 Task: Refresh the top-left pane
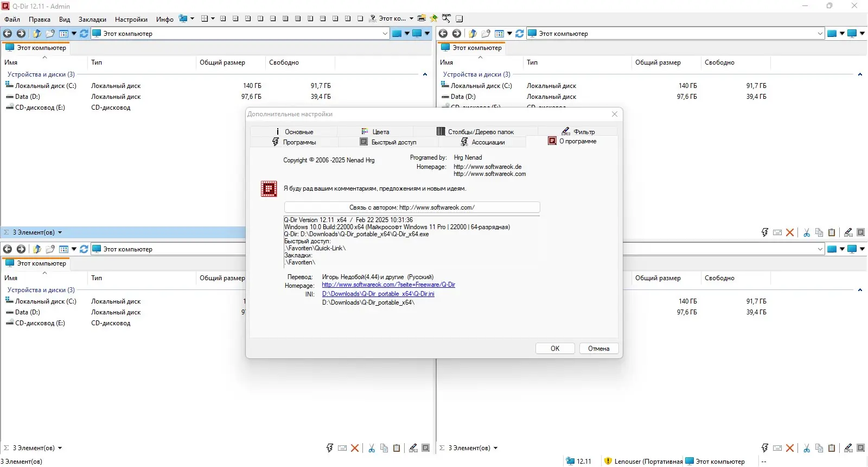(x=84, y=34)
